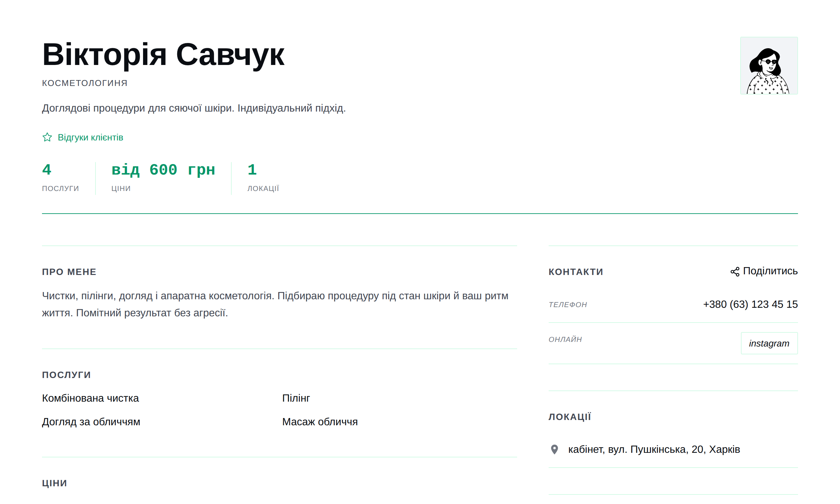Click the ПОСЛУГИ section heading
The width and height of the screenshot is (840, 504).
pos(67,375)
